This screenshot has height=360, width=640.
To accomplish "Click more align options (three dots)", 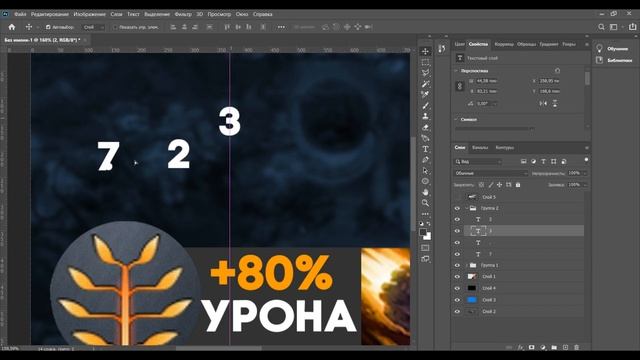I will pyautogui.click(x=281, y=27).
